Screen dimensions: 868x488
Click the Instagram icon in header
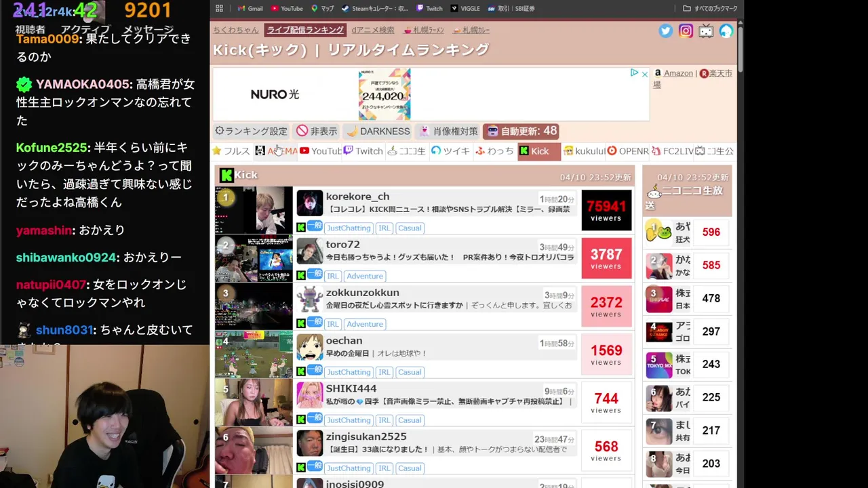[686, 31]
